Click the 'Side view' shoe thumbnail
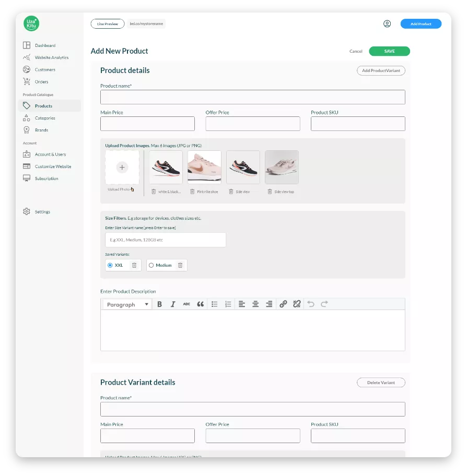The width and height of the screenshot is (467, 476). tap(243, 166)
